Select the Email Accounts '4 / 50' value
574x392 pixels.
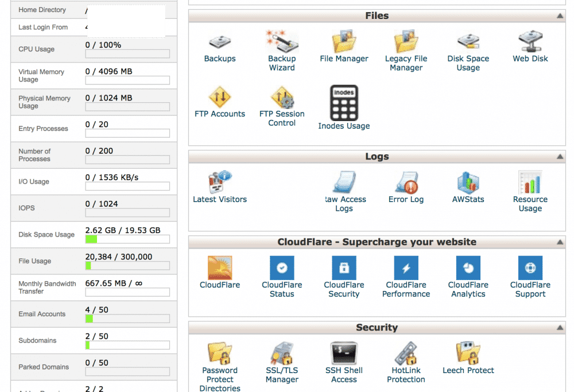(96, 310)
